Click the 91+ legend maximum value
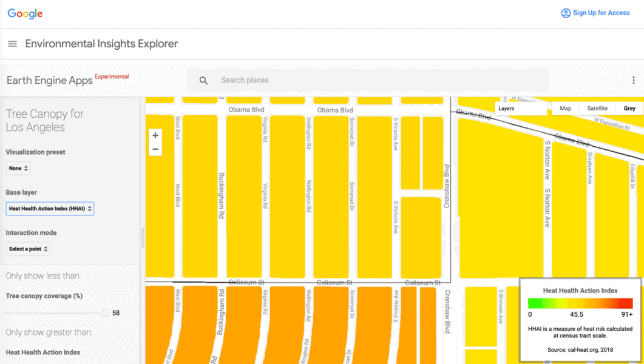The image size is (644, 364). (x=627, y=314)
